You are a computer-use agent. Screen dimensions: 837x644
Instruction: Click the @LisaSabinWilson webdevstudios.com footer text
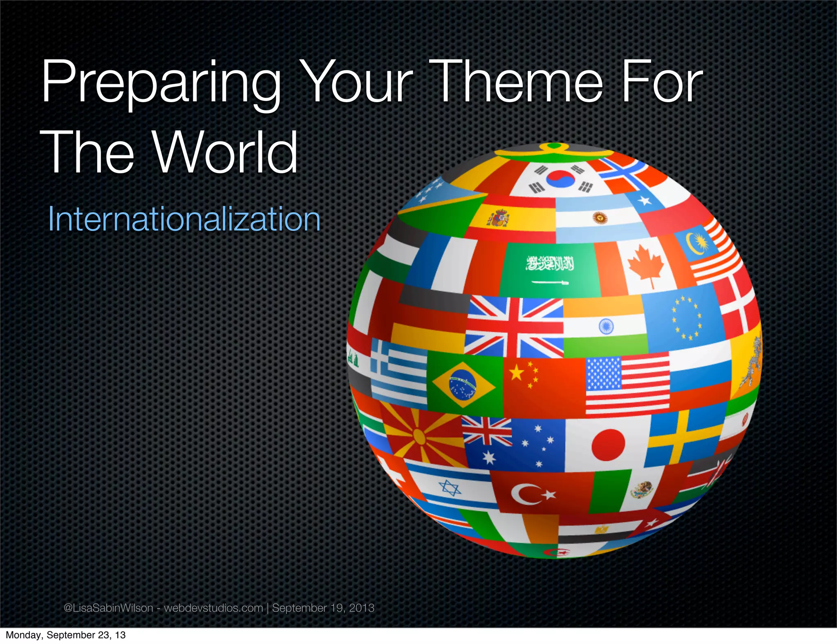pos(219,608)
